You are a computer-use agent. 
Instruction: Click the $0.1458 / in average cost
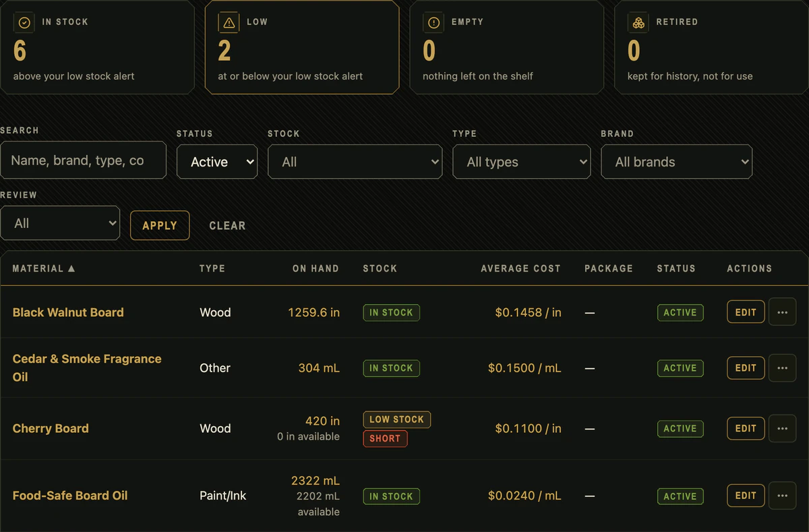pyautogui.click(x=528, y=312)
